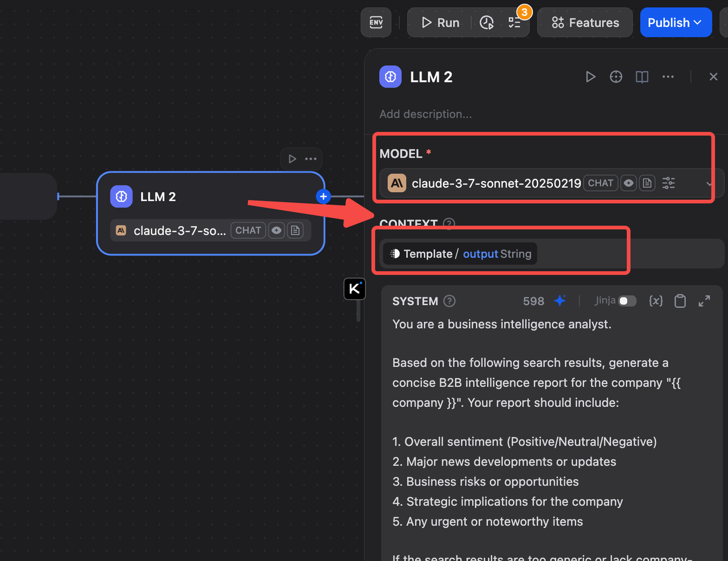Viewport: 728px width, 561px height.
Task: Open the Publish dropdown
Action: [x=676, y=22]
